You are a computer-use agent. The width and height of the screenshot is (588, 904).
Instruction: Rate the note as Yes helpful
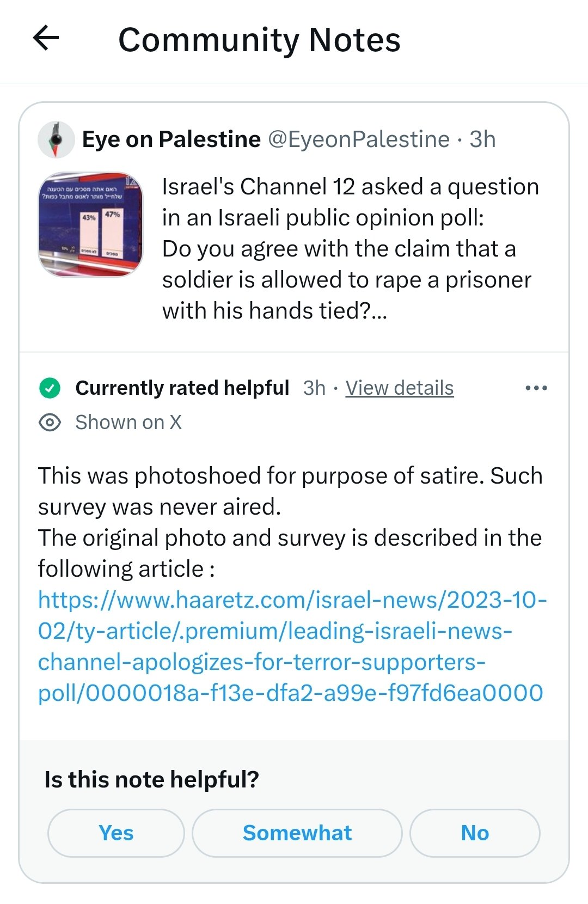116,833
